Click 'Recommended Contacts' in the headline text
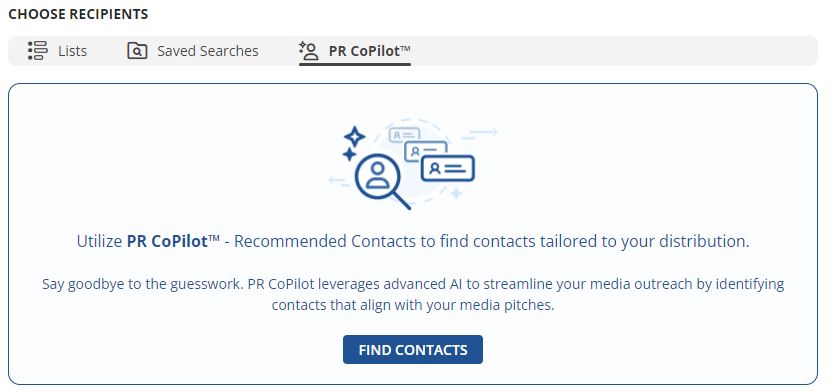 [324, 241]
